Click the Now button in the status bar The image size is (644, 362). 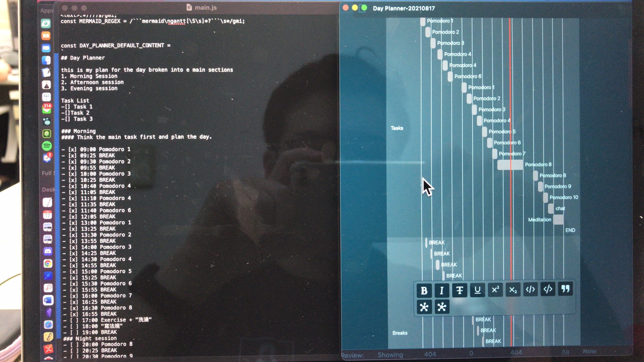coord(589,351)
